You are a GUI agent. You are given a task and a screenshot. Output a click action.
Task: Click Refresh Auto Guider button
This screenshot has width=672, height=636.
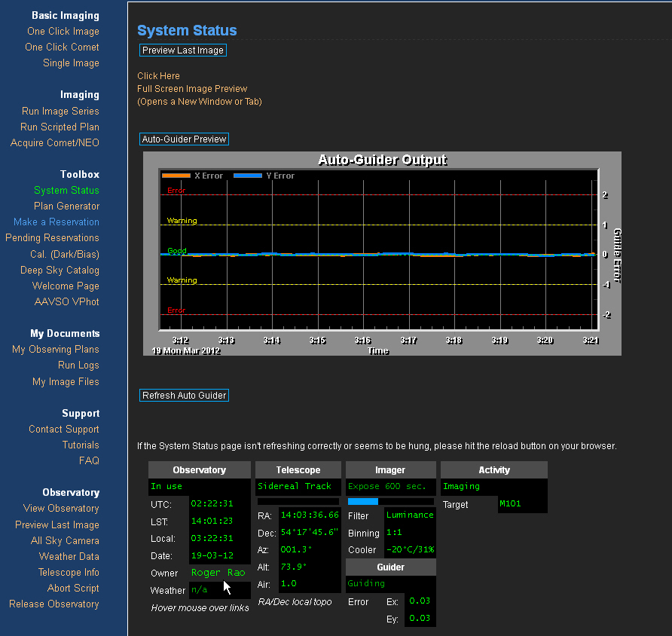coord(185,395)
